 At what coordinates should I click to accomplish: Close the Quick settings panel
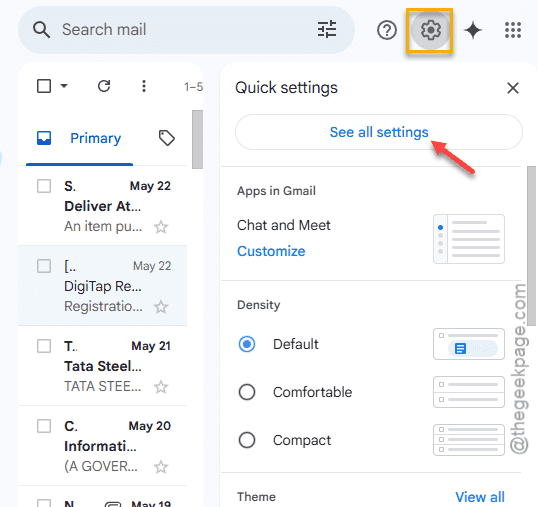[513, 88]
